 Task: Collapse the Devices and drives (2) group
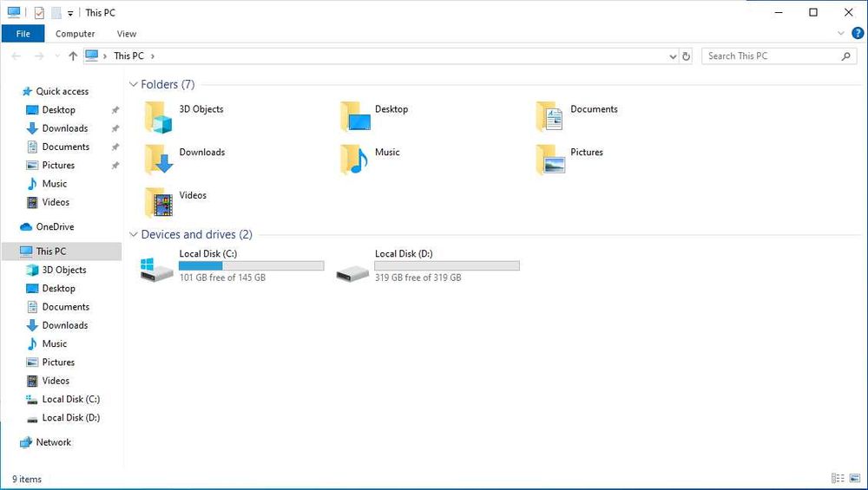[133, 234]
